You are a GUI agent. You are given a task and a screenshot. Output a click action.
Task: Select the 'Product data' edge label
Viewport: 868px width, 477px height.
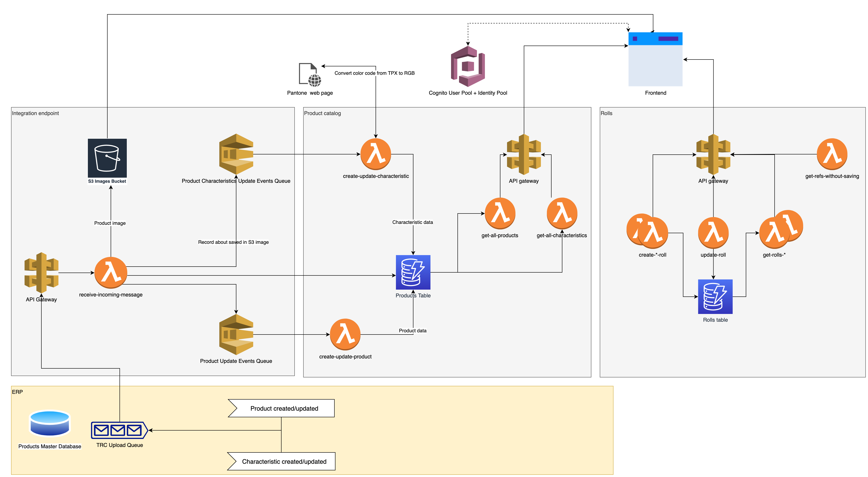(413, 331)
